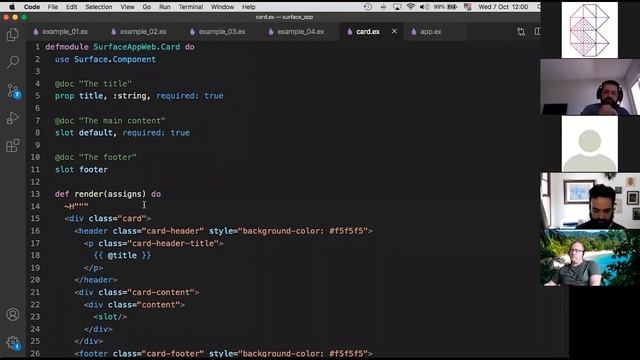Click the bearded man looking down video
This screenshot has height=360, width=640.
click(x=590, y=201)
